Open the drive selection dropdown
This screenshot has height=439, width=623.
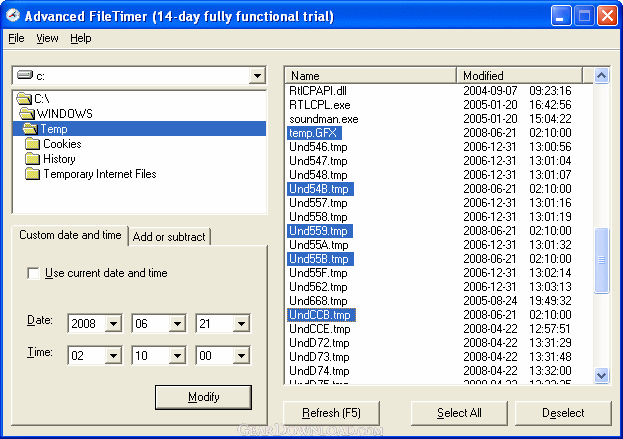[x=257, y=75]
